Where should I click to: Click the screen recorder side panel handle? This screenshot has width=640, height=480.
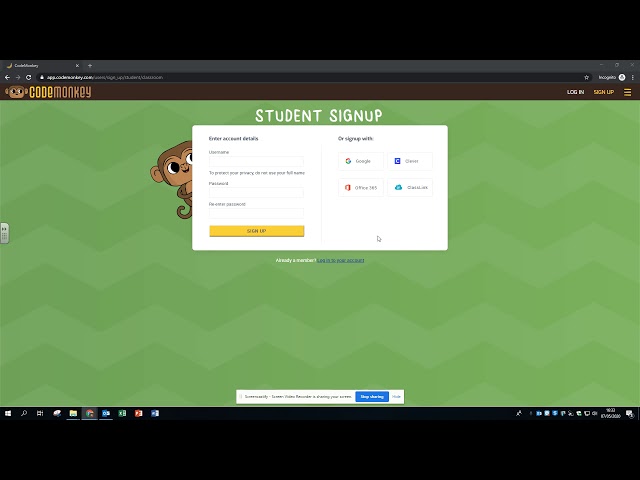click(x=4, y=233)
